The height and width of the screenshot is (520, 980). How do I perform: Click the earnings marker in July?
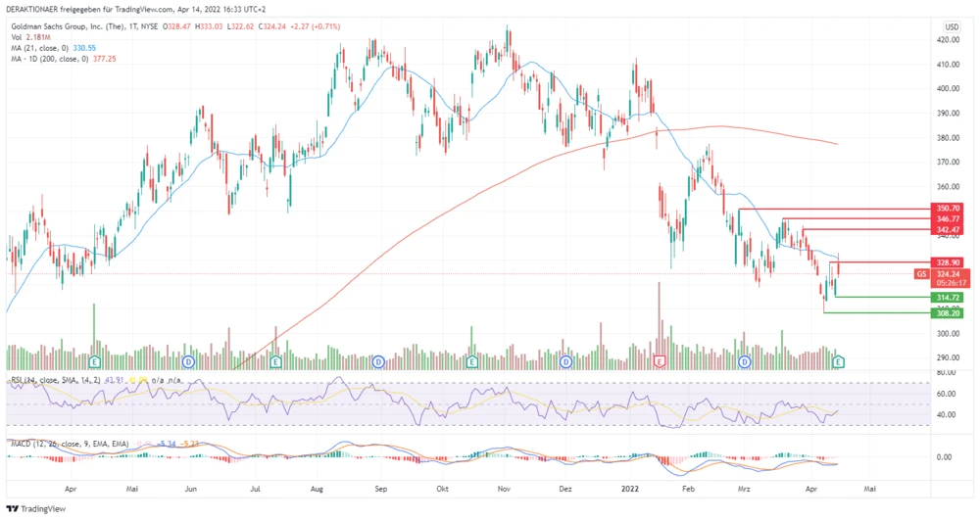click(275, 361)
